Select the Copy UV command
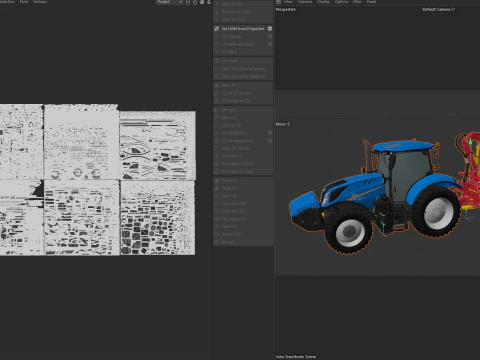Viewport: 480px width, 360px height. 243,181
